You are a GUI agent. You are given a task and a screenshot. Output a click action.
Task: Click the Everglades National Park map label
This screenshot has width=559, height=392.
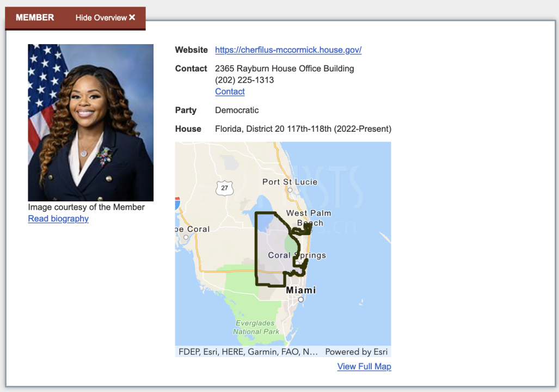256,327
